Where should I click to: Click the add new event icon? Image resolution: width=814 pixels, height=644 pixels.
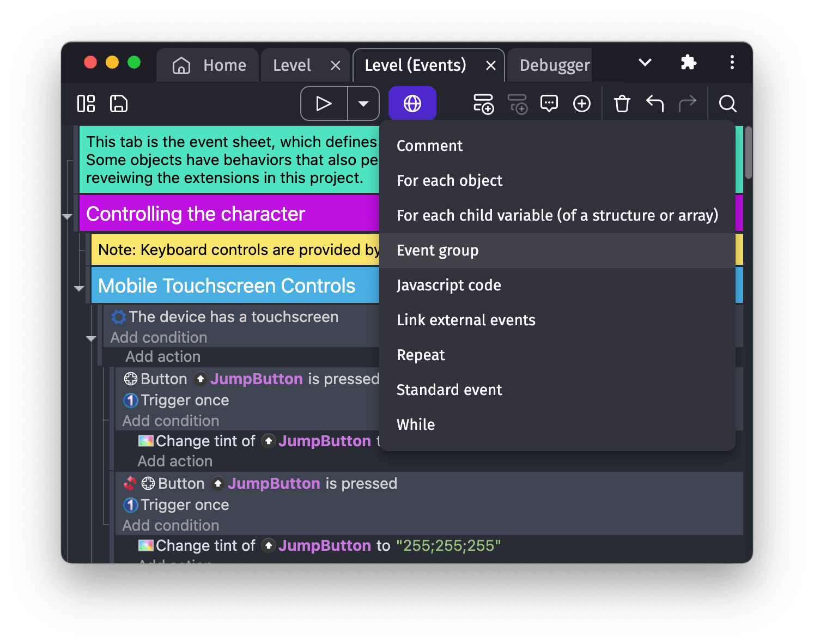click(483, 104)
